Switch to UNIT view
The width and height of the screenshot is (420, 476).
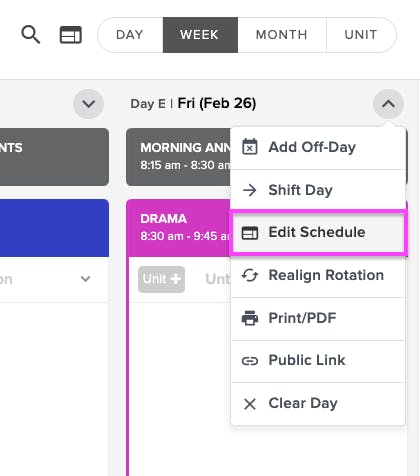coord(361,35)
